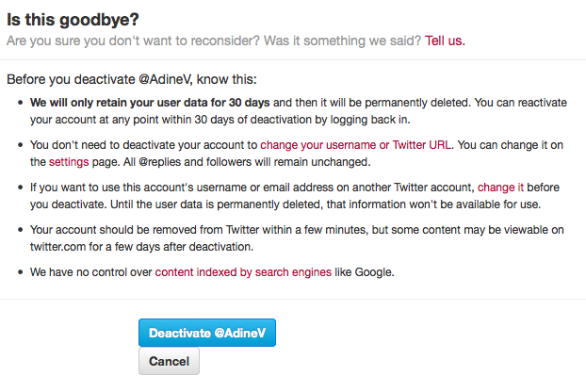
Task: Click the bullet beside the username change note
Action: 19,145
